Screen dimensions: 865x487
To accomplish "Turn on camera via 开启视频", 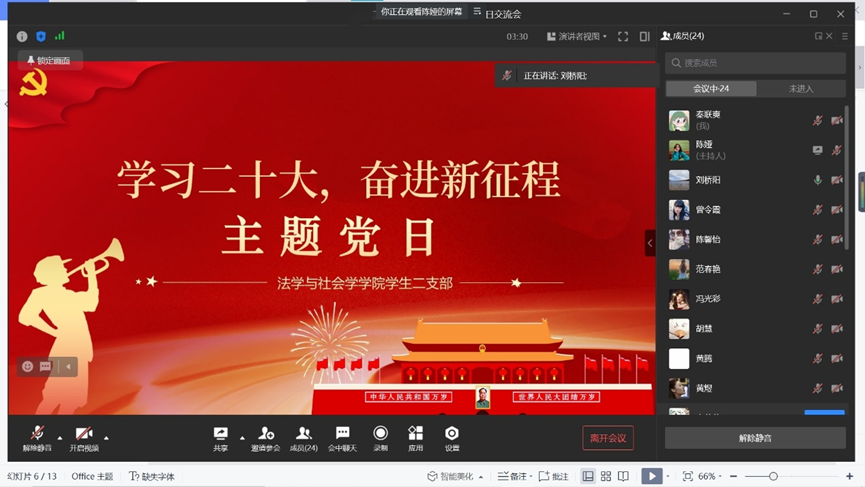I will click(x=84, y=437).
